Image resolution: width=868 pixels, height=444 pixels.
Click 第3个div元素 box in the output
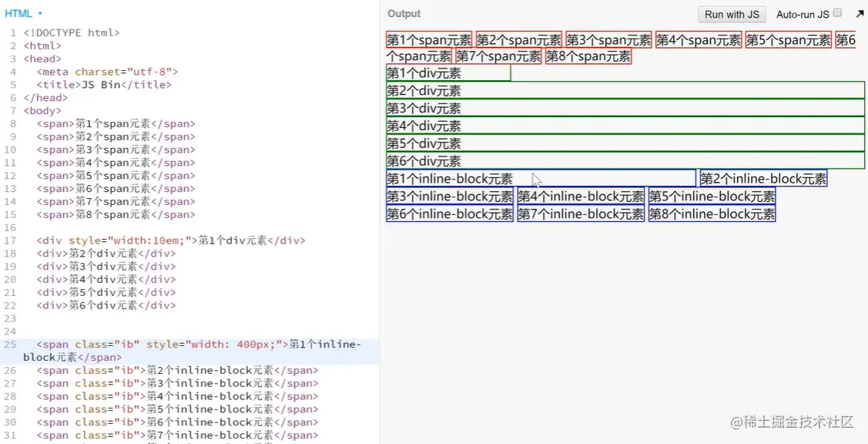625,108
